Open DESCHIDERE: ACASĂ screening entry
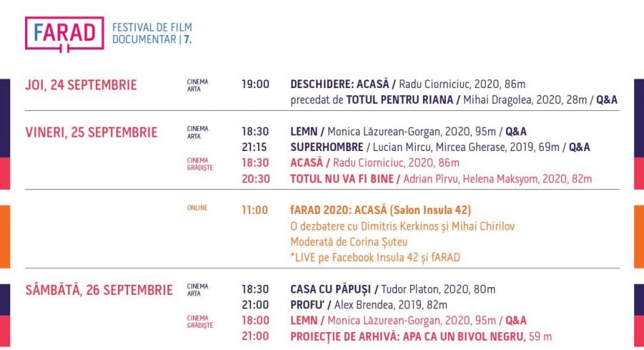 point(408,84)
